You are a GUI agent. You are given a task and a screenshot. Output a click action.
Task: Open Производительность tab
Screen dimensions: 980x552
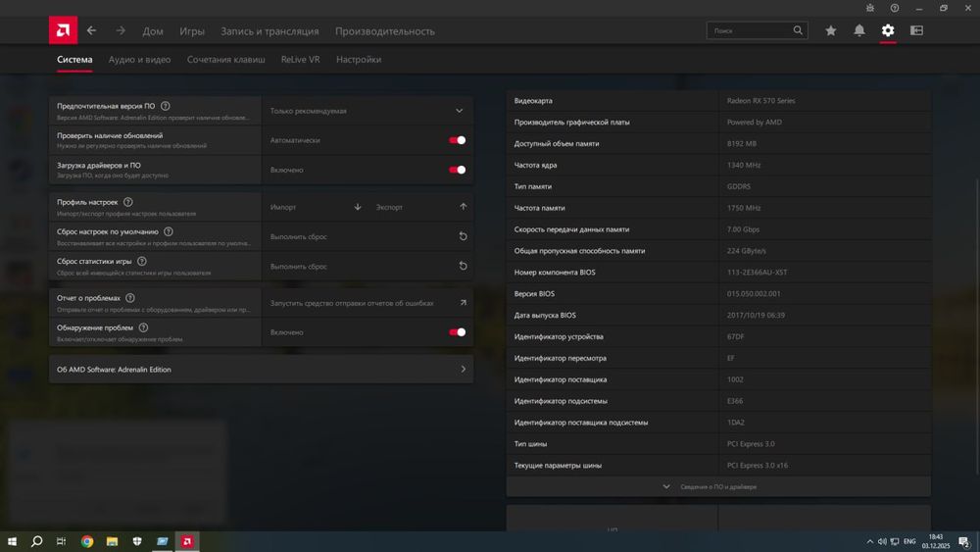click(384, 31)
